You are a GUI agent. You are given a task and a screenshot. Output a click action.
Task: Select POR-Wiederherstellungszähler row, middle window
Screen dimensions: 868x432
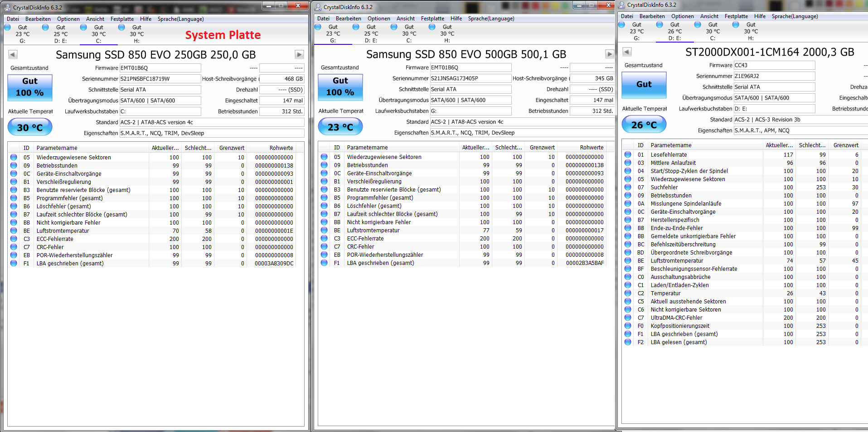pyautogui.click(x=462, y=254)
